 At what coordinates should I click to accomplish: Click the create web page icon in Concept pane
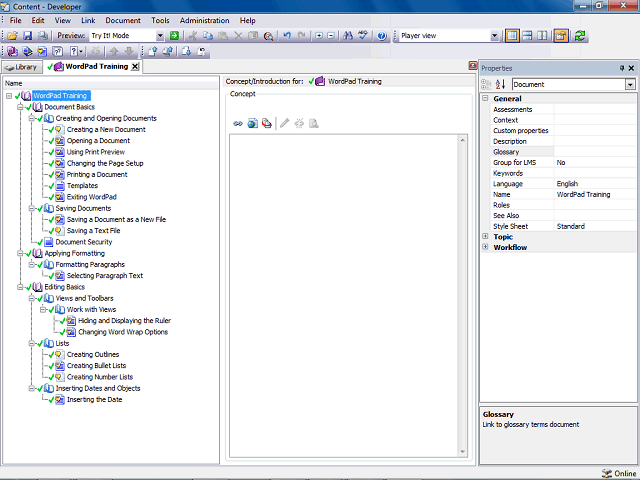tap(253, 123)
